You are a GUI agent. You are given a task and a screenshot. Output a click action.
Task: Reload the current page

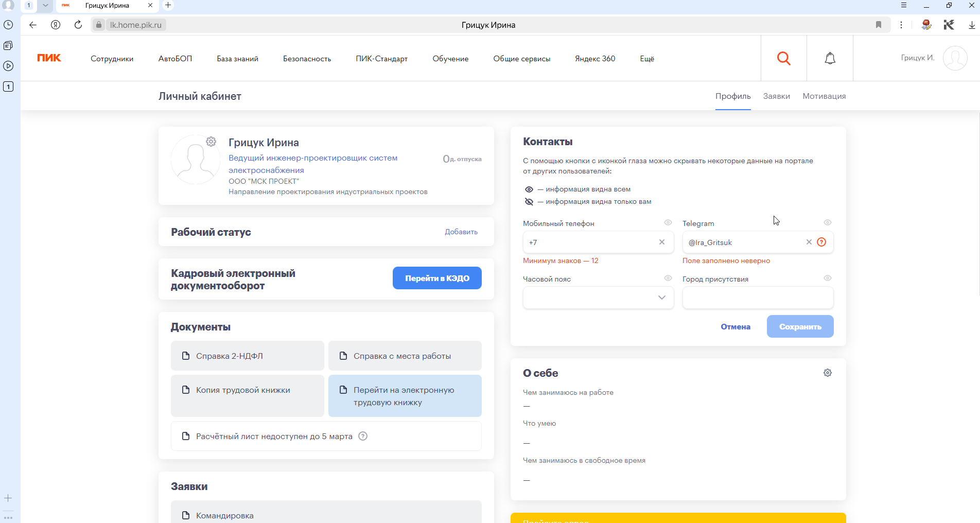pos(78,25)
